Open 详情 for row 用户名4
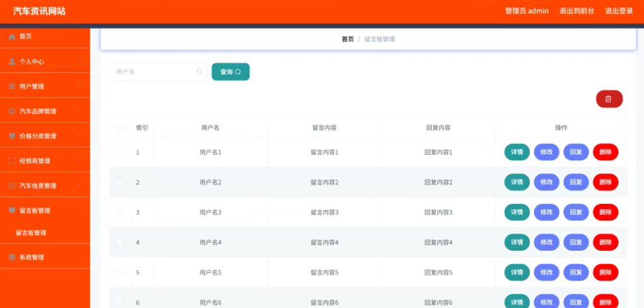This screenshot has width=644, height=308. tap(516, 242)
